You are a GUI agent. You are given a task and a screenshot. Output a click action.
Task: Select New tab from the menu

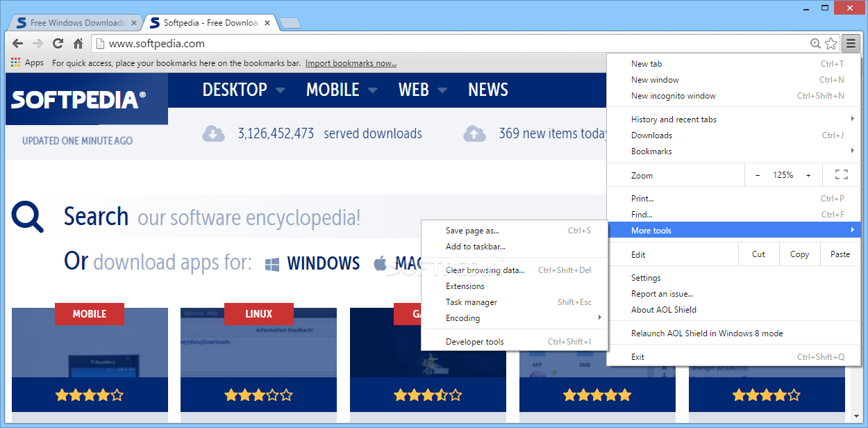pyautogui.click(x=734, y=64)
